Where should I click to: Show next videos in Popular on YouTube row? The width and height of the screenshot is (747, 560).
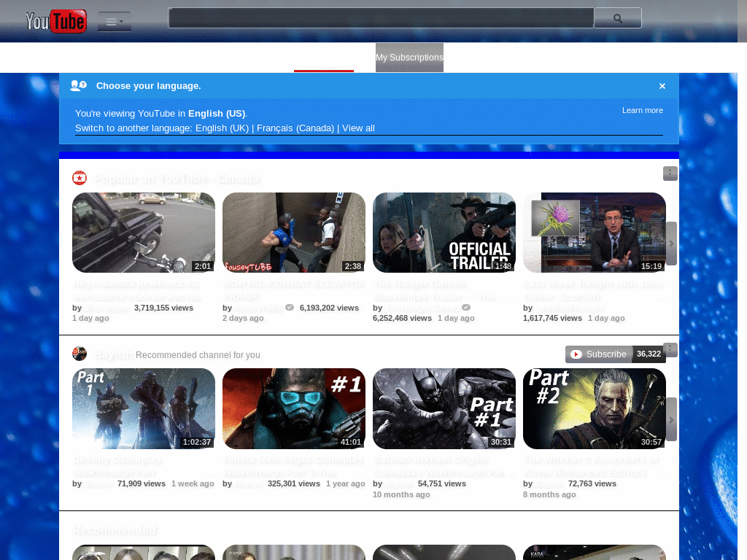(x=671, y=244)
